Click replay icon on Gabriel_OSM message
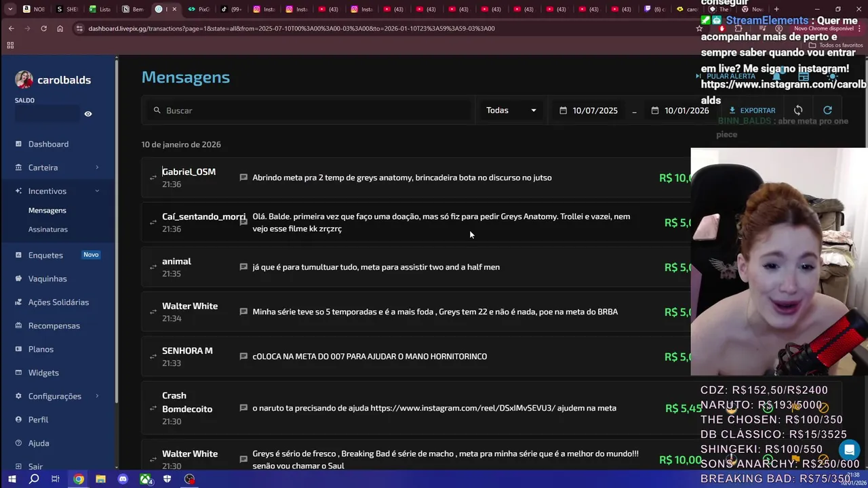 point(153,178)
